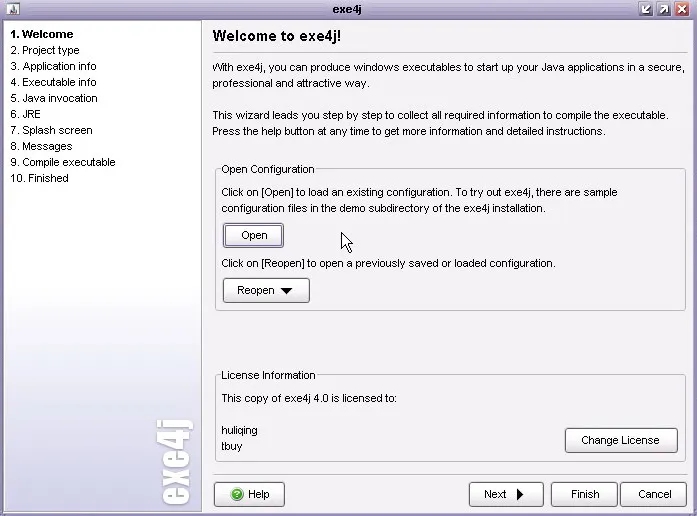Expand the Reopen dropdown button

[x=266, y=291]
